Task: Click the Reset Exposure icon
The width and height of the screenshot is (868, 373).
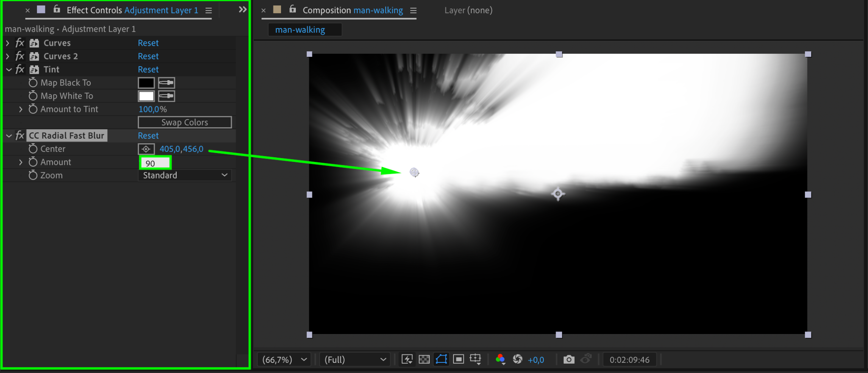Action: point(517,359)
